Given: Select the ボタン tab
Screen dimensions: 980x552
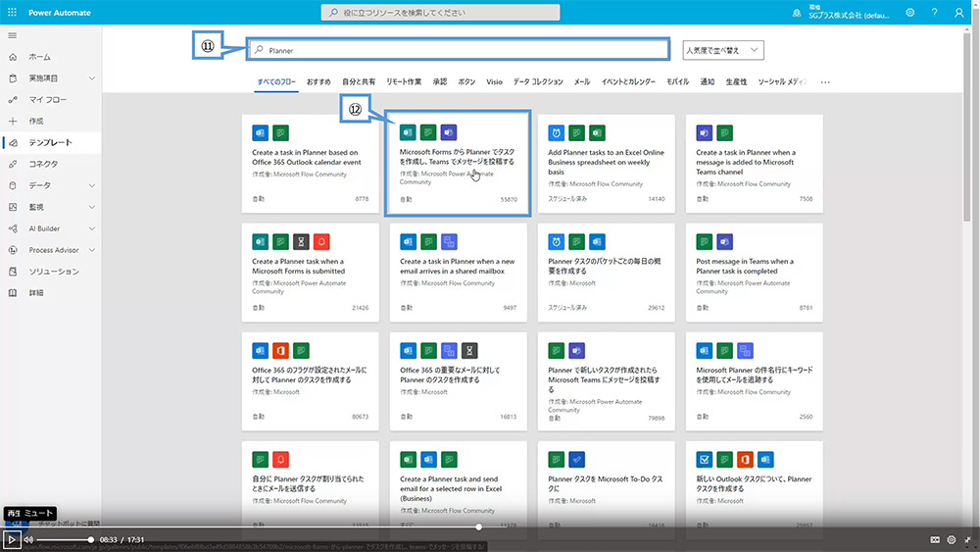Looking at the screenshot, I should click(466, 82).
